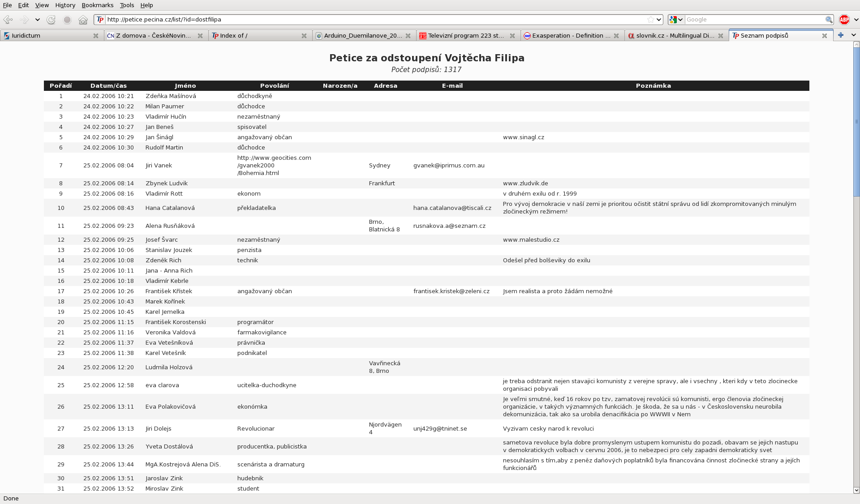Viewport: 860px width, 504px height.
Task: Click the Poznámka column header
Action: 653,85
